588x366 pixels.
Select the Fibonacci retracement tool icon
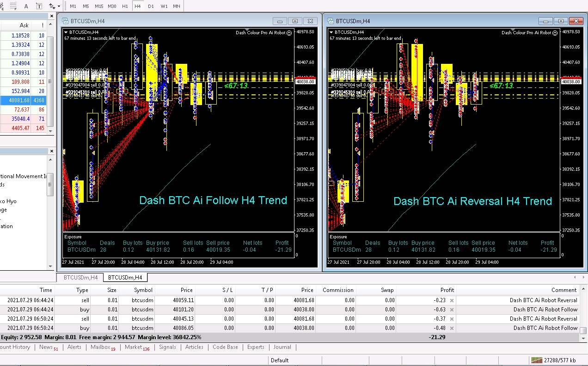(x=12, y=6)
